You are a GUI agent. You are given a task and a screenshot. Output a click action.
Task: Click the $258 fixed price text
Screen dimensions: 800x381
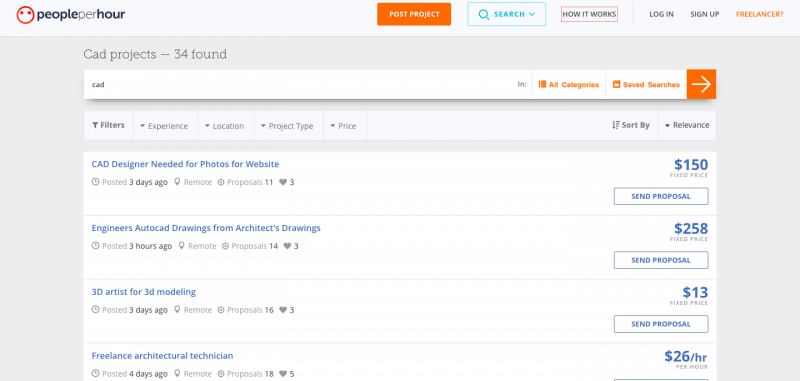pos(691,228)
